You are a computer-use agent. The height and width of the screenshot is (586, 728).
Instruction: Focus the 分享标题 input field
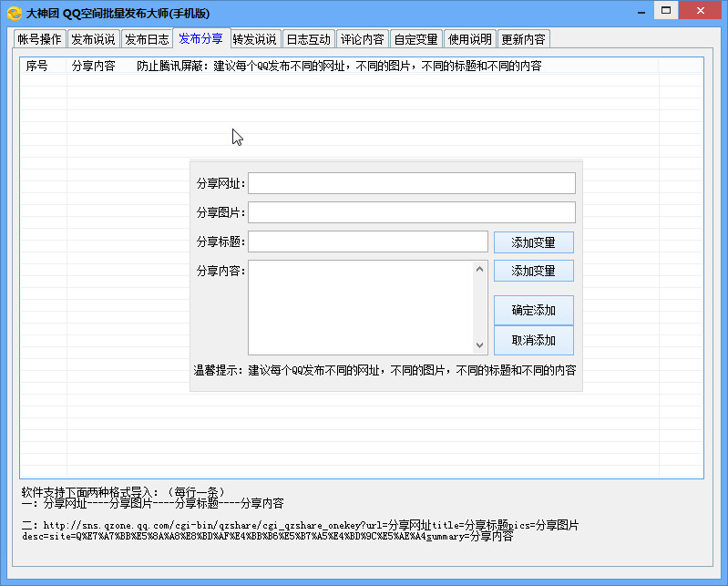(x=368, y=242)
